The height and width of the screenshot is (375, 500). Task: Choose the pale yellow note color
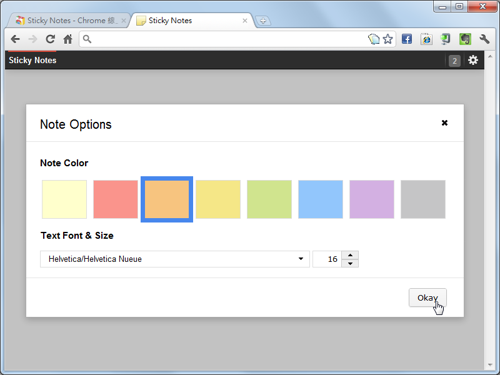point(64,199)
